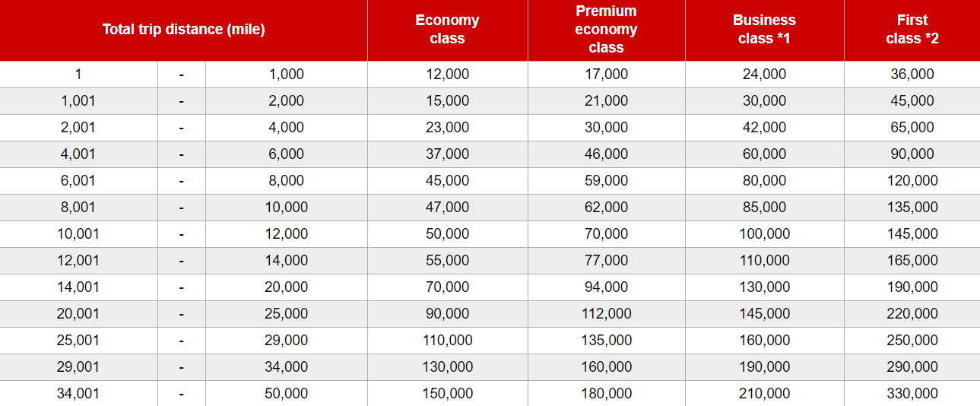The width and height of the screenshot is (980, 406).
Task: Select the 94,000 premium economy cell
Action: pos(606,287)
